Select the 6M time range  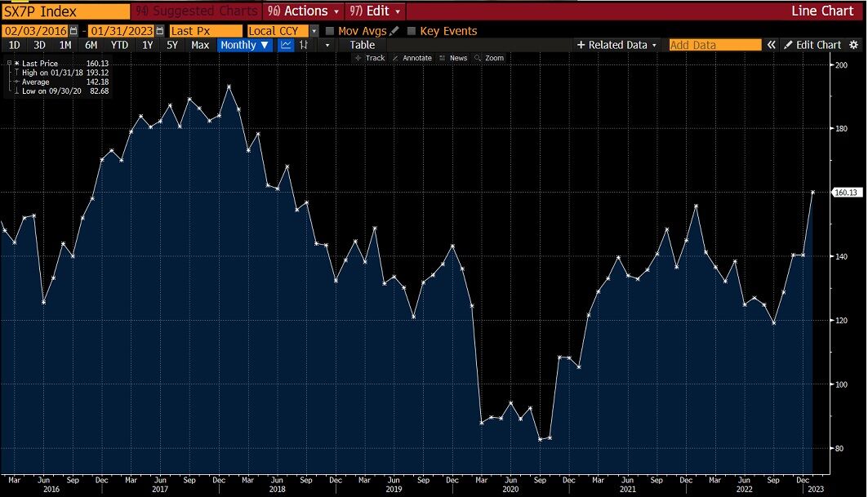point(91,46)
